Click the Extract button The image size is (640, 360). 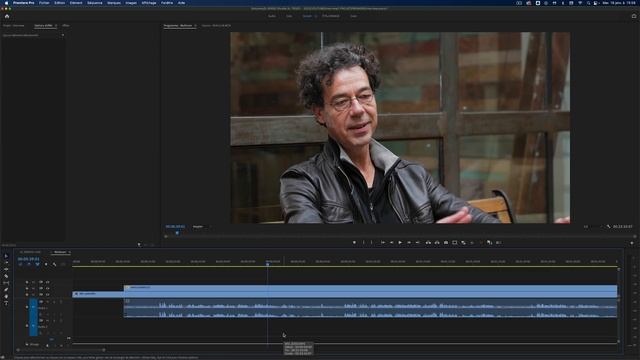coord(437,242)
